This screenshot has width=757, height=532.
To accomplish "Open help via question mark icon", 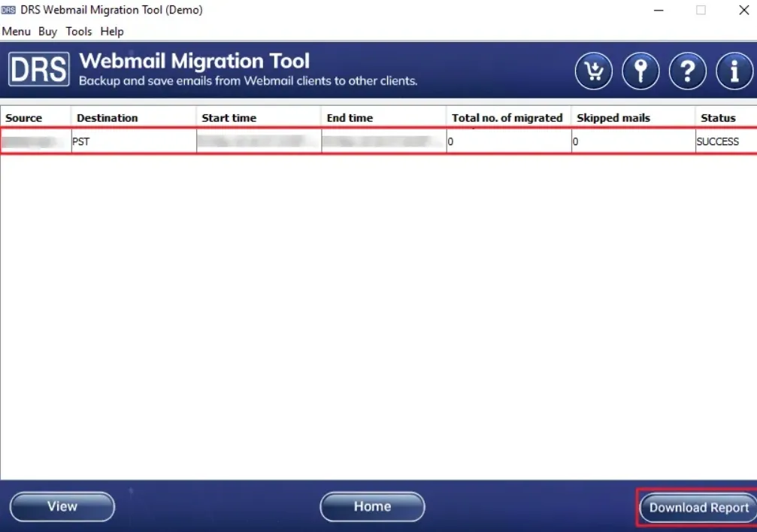I will tap(687, 71).
